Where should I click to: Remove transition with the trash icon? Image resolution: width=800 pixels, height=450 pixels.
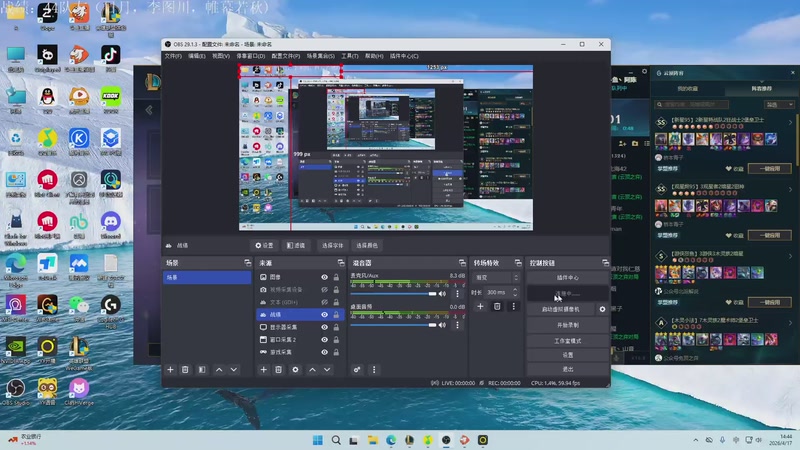[x=497, y=306]
